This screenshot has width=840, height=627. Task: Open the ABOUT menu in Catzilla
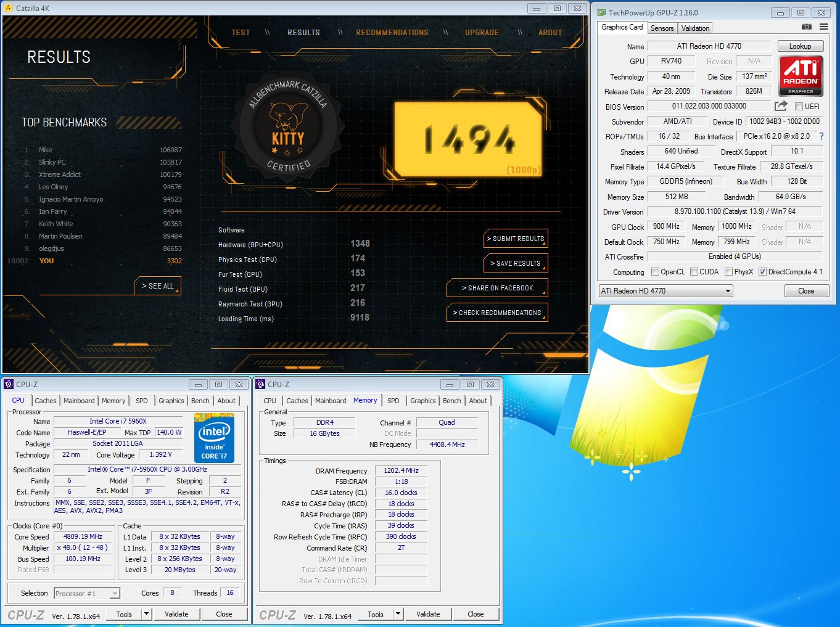coord(550,33)
